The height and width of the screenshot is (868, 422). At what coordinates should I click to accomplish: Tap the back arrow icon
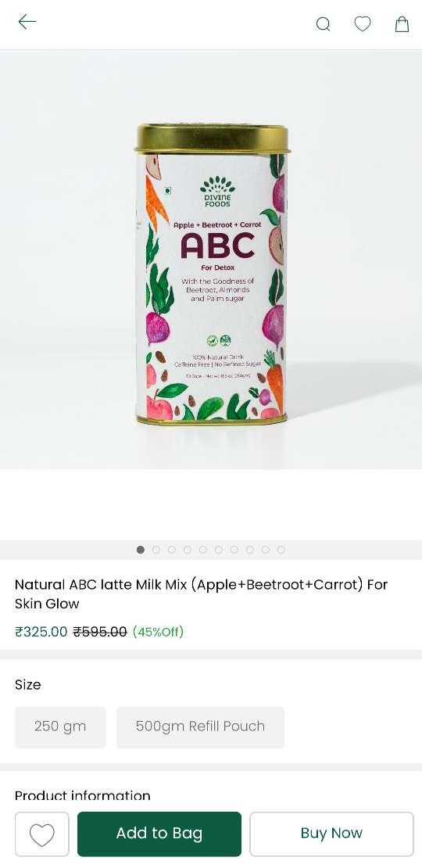(x=27, y=22)
